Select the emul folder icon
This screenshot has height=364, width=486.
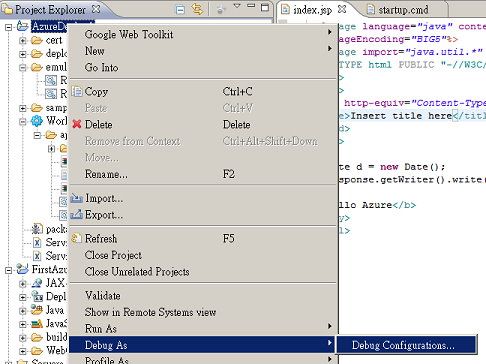37,67
